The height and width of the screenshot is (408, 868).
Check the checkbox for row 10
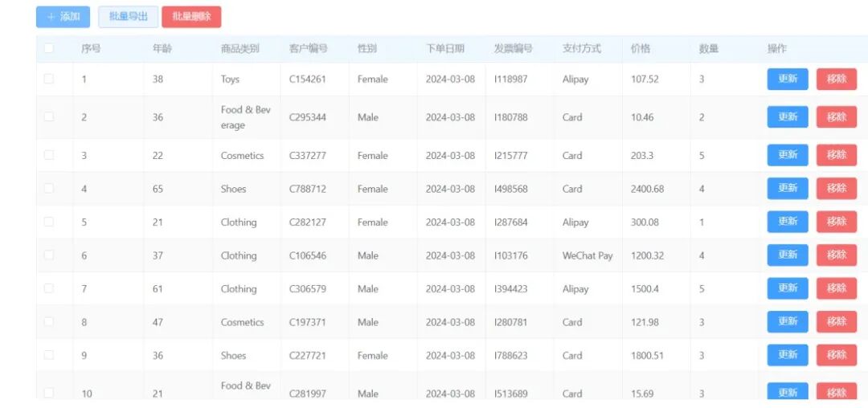(x=49, y=393)
